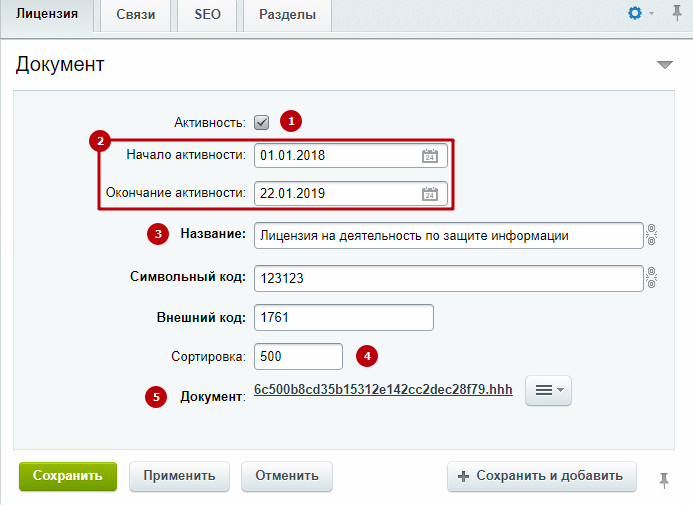This screenshot has height=505, width=693.
Task: Collapse the Документ section triangle
Action: 665,65
